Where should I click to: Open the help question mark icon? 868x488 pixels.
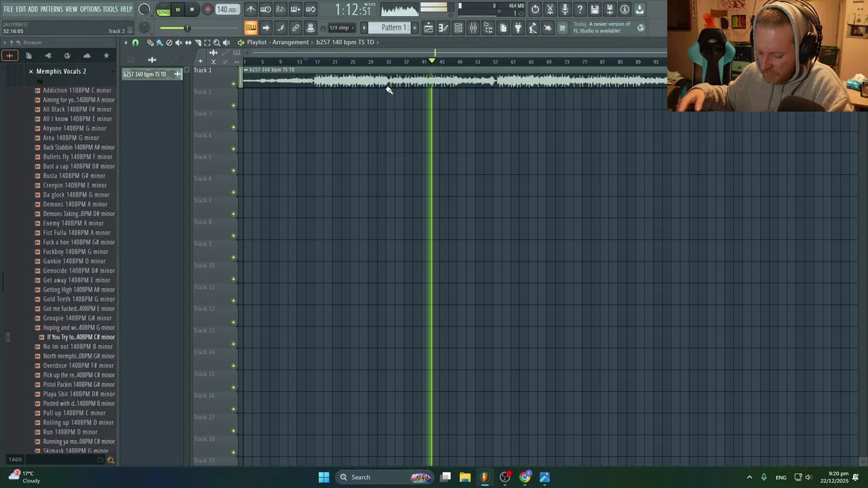pyautogui.click(x=580, y=9)
